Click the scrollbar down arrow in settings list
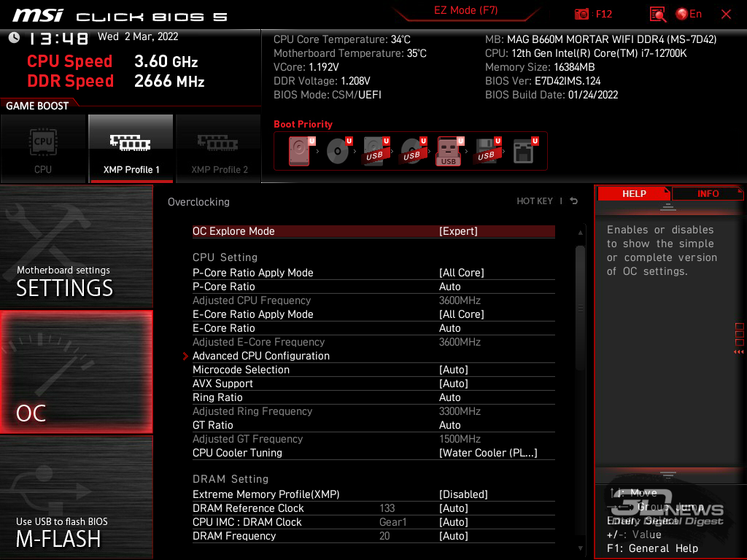 pyautogui.click(x=580, y=548)
